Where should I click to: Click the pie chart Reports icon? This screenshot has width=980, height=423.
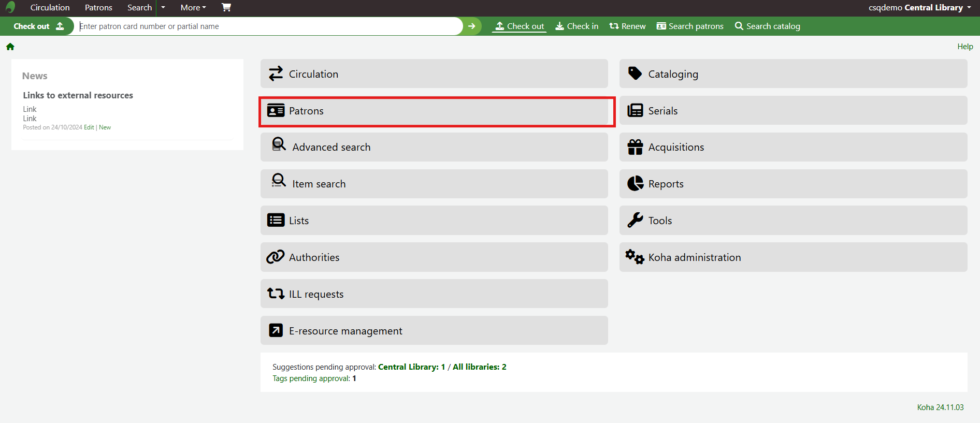click(635, 184)
